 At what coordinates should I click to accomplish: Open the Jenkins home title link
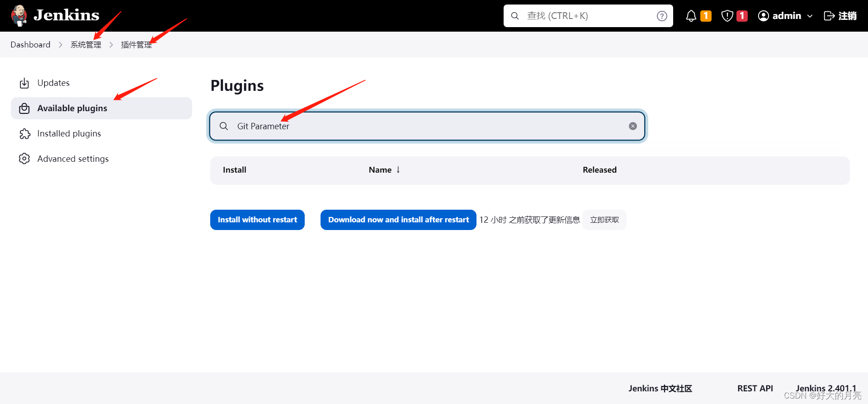(66, 15)
